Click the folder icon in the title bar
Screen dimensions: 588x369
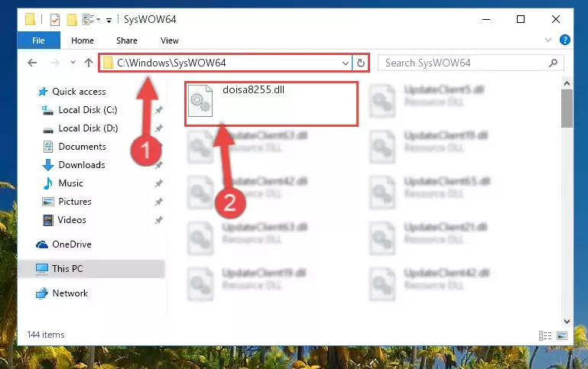[30, 19]
